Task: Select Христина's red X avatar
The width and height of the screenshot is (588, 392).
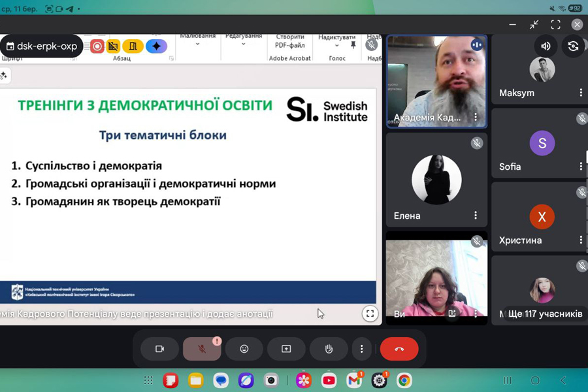Action: tap(542, 216)
